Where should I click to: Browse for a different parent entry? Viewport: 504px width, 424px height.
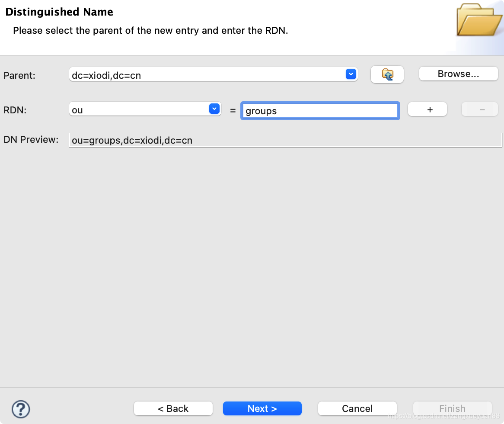click(x=458, y=73)
